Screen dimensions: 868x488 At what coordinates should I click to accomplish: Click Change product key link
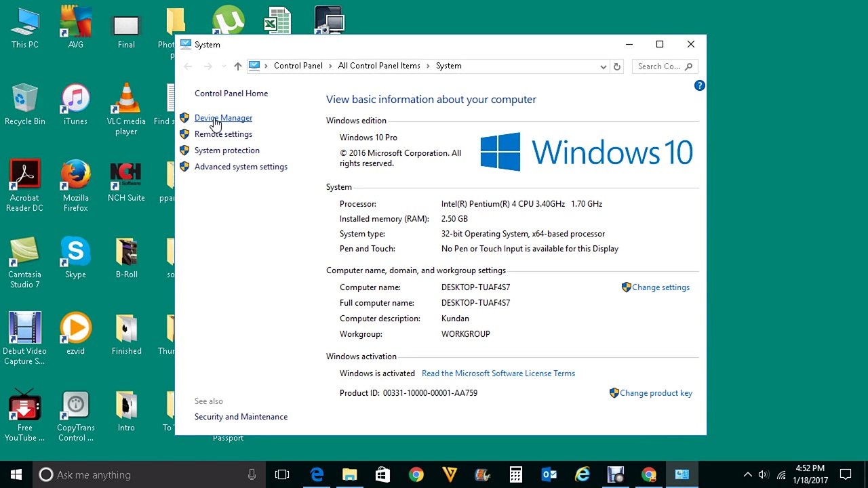pyautogui.click(x=656, y=393)
